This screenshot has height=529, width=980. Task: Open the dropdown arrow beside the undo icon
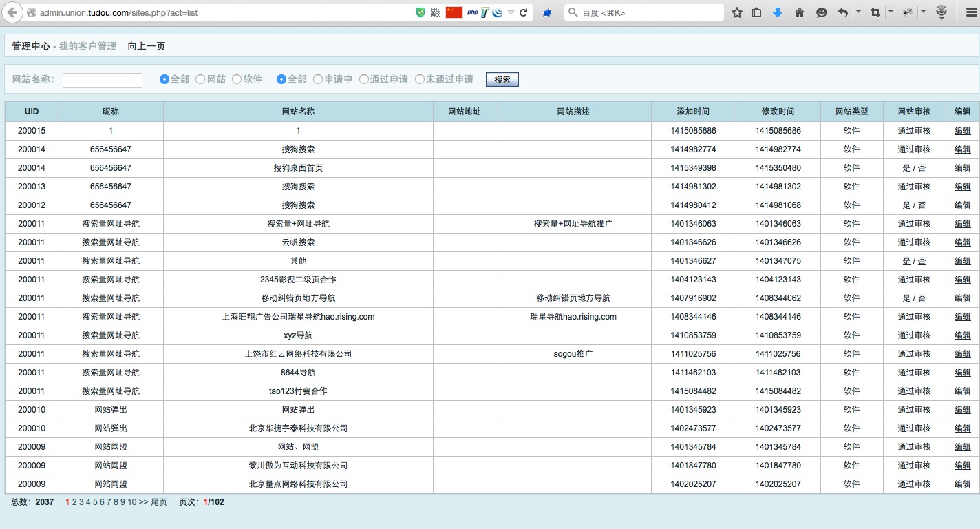[x=859, y=12]
